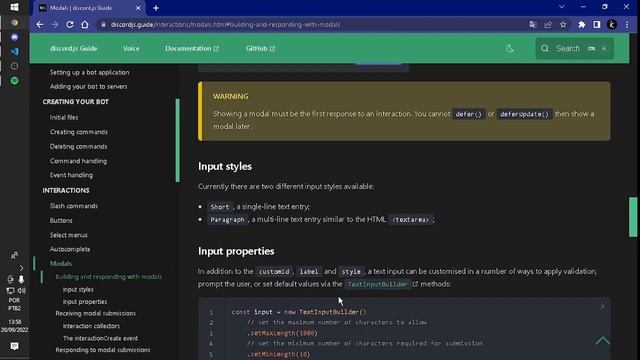Click the sidebar green scrollbar thumb
640x360 pixels.
tap(178, 140)
